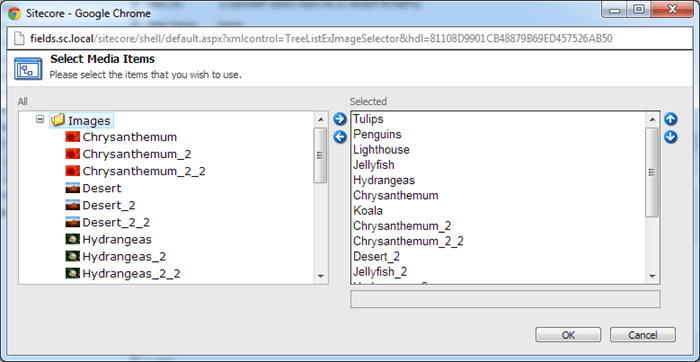
Task: Click the right arrow to add item
Action: [x=340, y=119]
